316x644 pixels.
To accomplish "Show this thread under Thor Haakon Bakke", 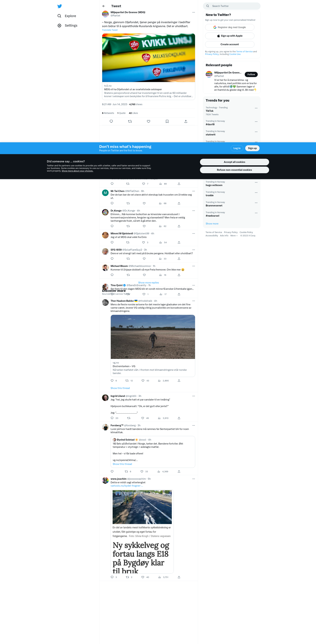I will click(120, 388).
